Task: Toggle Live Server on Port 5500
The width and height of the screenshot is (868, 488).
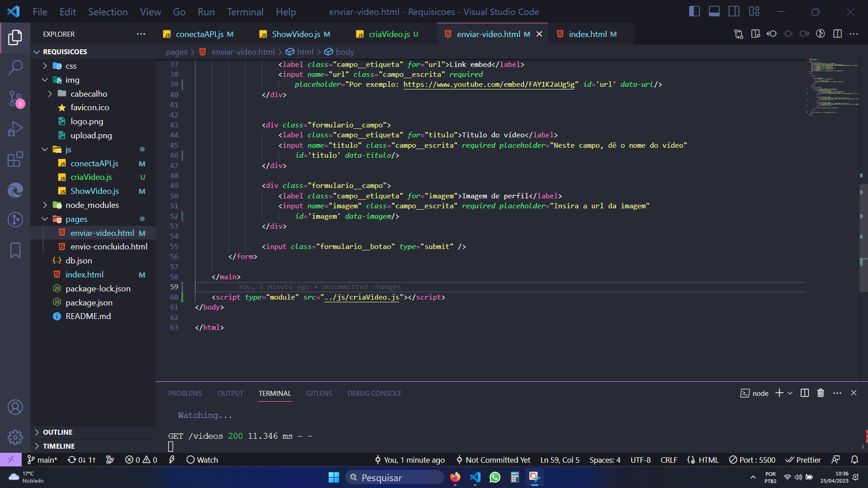Action: pos(752,460)
